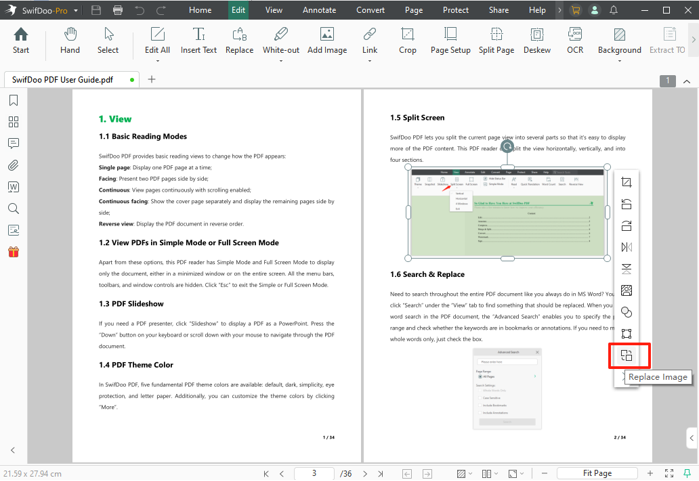The width and height of the screenshot is (699, 481).
Task: Toggle the green pin in status bar
Action: click(x=687, y=473)
